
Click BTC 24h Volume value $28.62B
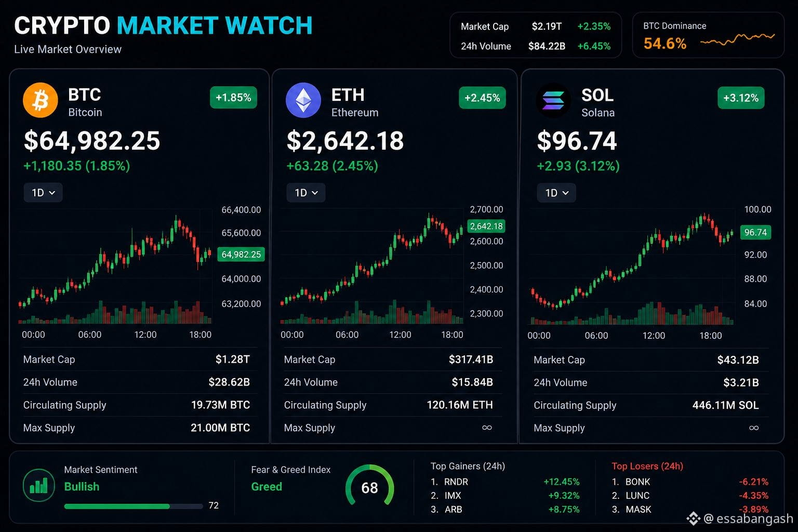(x=229, y=382)
